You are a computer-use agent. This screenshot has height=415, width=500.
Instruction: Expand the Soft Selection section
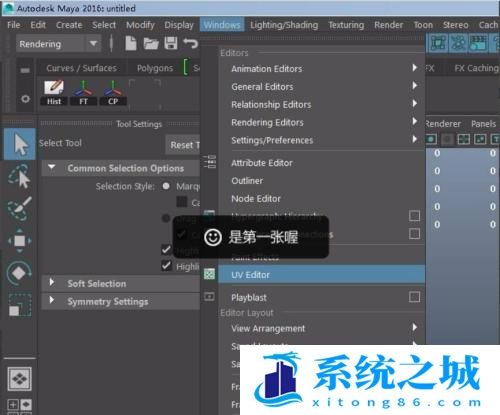(x=52, y=283)
